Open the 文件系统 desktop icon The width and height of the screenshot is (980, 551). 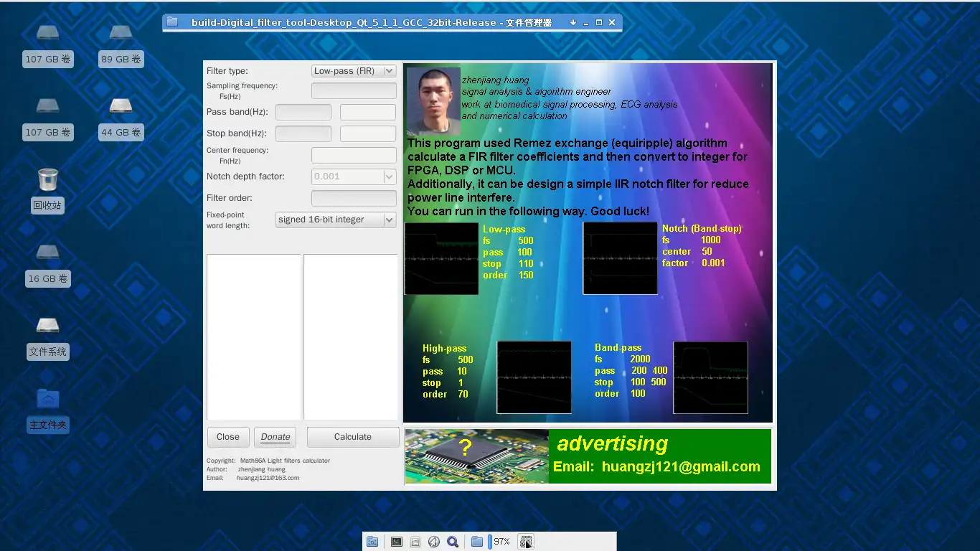[x=48, y=337]
